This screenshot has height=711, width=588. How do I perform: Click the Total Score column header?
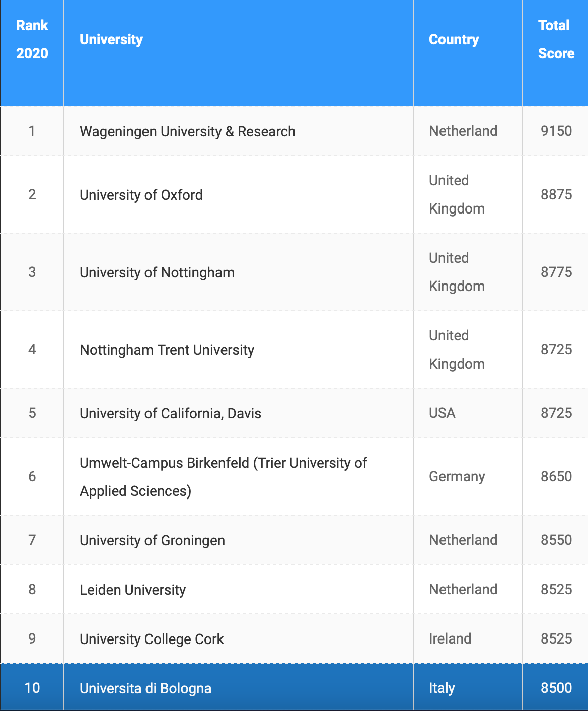(x=556, y=39)
